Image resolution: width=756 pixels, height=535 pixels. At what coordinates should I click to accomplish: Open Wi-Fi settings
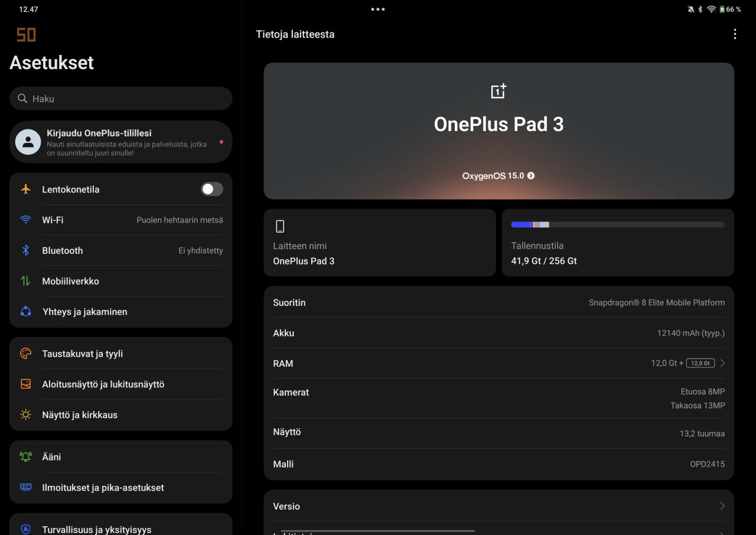pos(120,220)
